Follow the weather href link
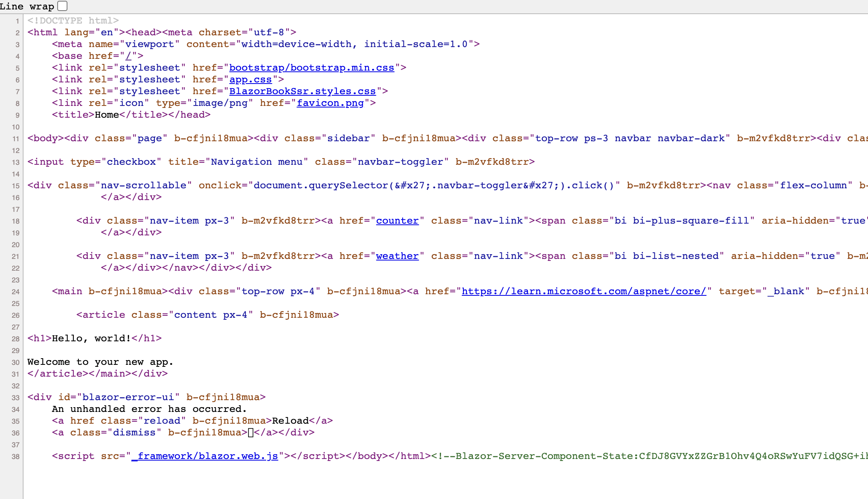Screen dimensions: 868x499 tap(397, 256)
